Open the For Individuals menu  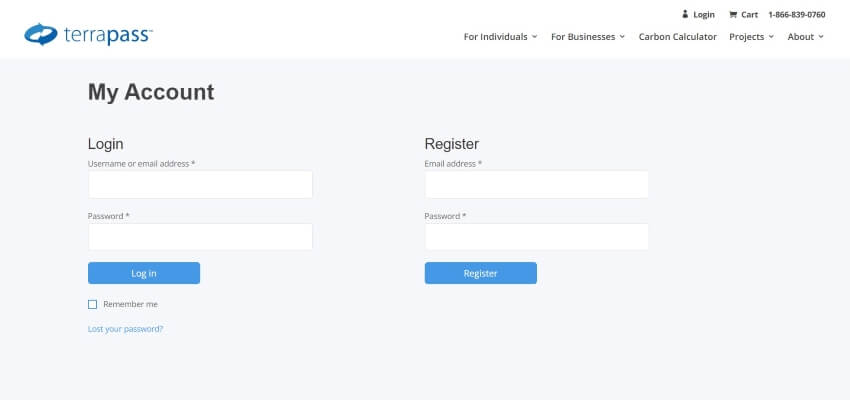click(495, 37)
